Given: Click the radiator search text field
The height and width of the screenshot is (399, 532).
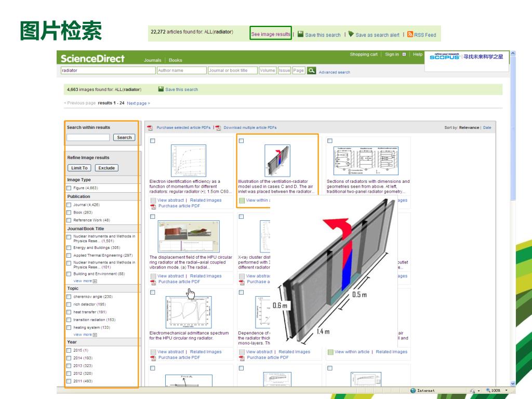Looking at the screenshot, I should (108, 70).
